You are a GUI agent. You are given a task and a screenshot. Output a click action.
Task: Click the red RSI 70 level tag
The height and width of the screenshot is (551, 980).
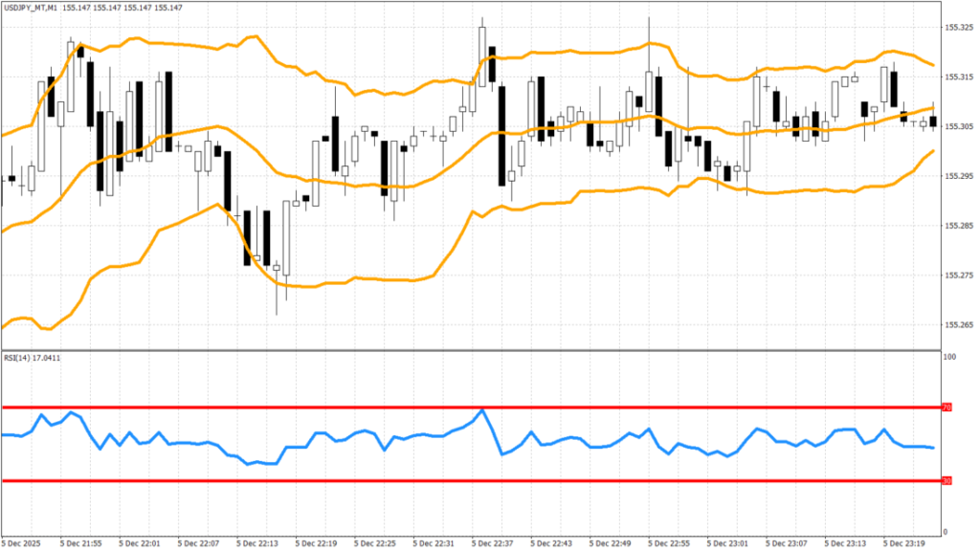[x=947, y=408]
